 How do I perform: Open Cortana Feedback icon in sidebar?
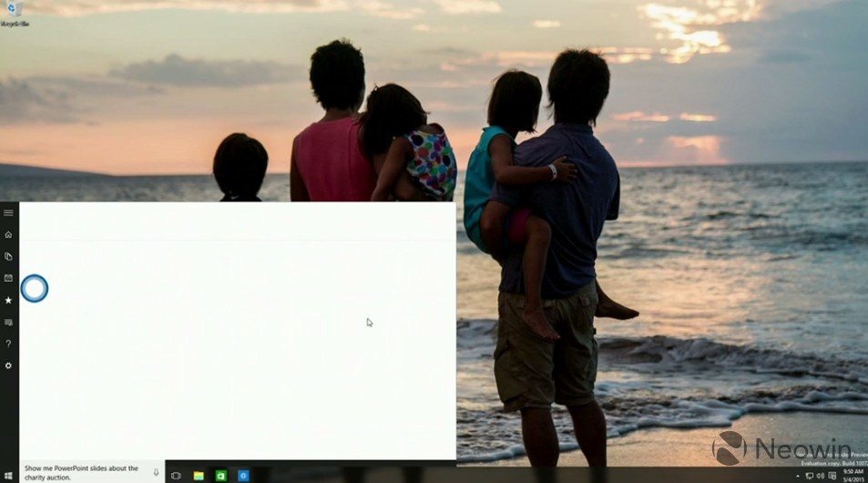click(8, 322)
